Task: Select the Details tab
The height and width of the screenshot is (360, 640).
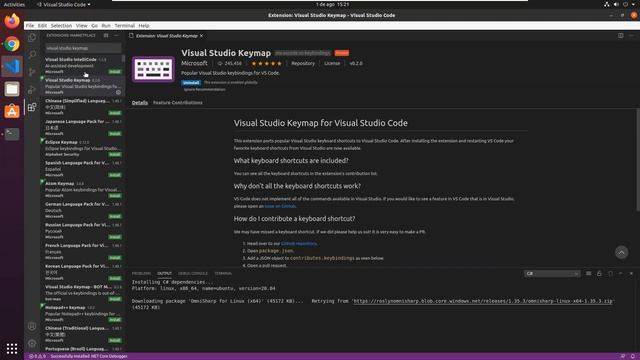Action: click(140, 102)
